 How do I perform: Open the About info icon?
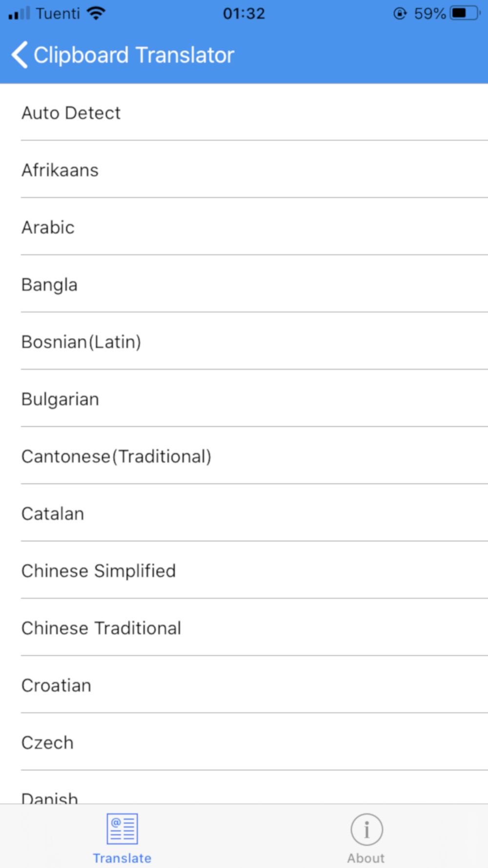366,829
